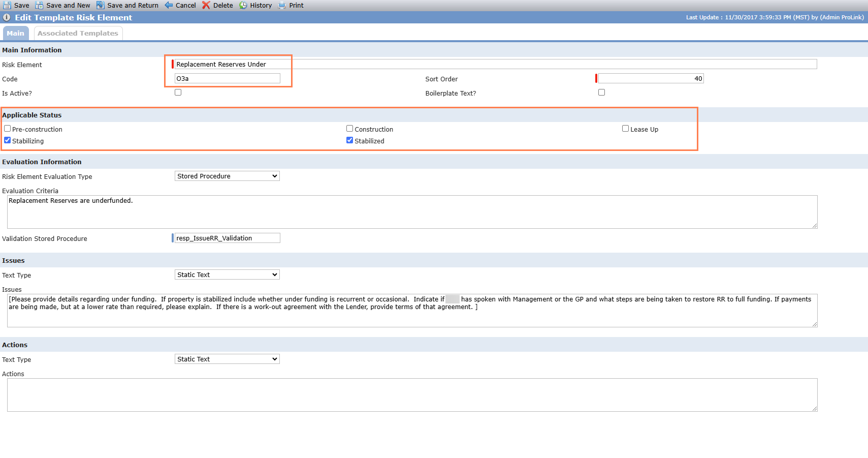868x458 pixels.
Task: Check the Lease Up status box
Action: coord(625,129)
